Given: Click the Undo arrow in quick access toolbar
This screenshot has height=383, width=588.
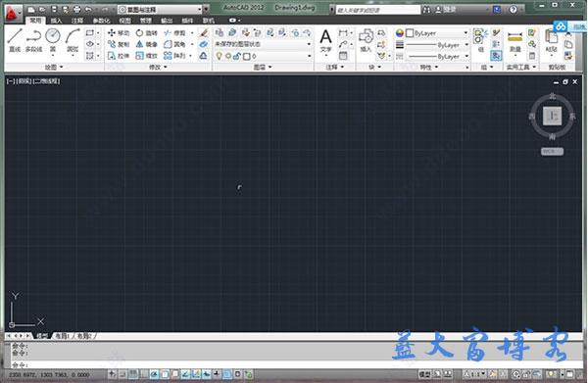Looking at the screenshot, I should (x=88, y=9).
